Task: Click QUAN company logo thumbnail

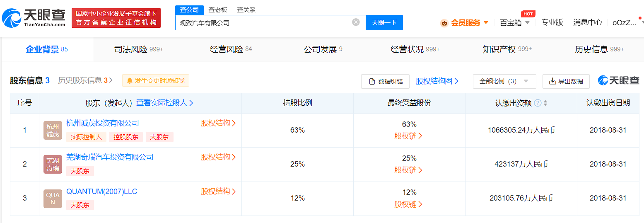Action: pyautogui.click(x=53, y=199)
